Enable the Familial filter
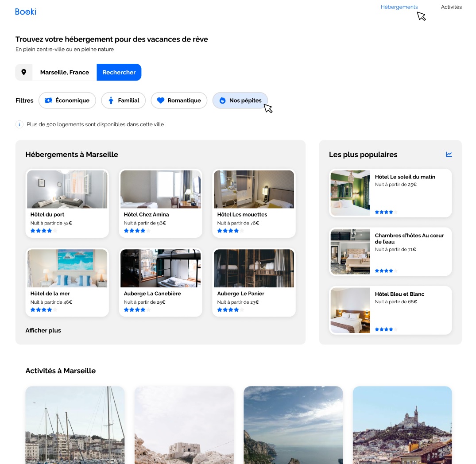The height and width of the screenshot is (464, 476). (x=124, y=101)
